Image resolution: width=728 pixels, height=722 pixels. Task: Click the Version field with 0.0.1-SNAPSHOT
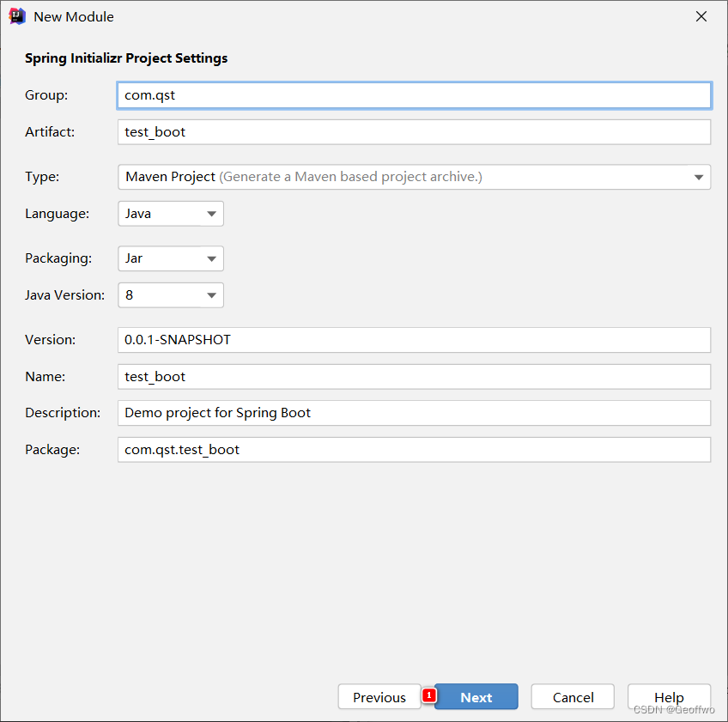point(414,340)
